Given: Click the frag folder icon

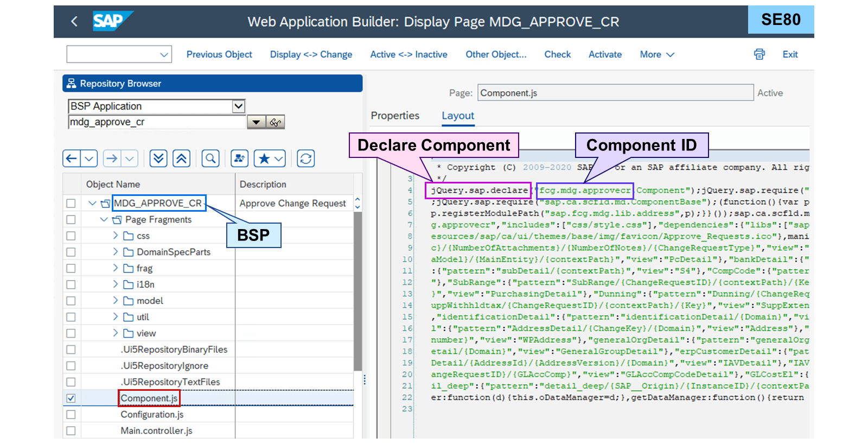Looking at the screenshot, I should click(x=129, y=269).
